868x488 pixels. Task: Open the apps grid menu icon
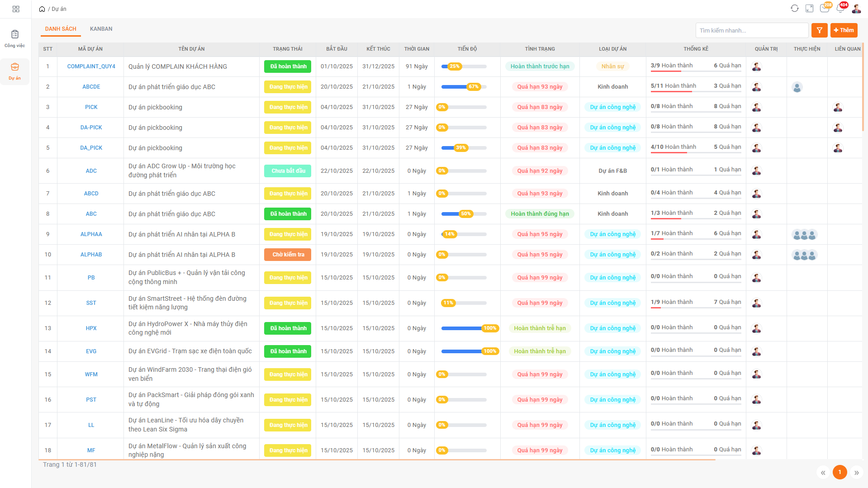coord(16,9)
